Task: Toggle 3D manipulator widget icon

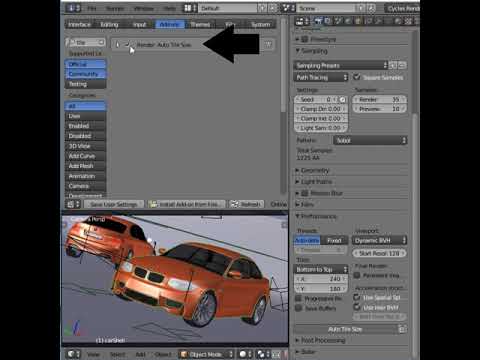Action: coord(277,354)
